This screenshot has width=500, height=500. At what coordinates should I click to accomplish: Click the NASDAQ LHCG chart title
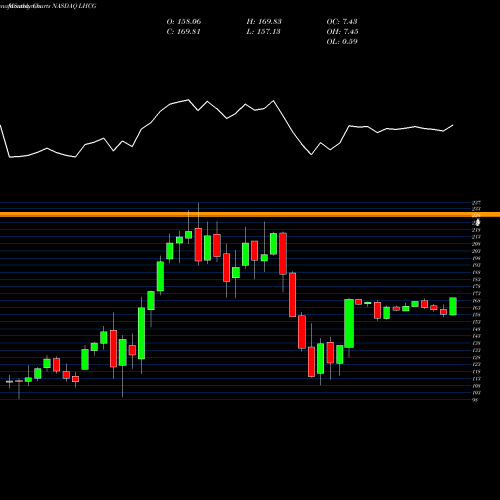tap(74, 6)
